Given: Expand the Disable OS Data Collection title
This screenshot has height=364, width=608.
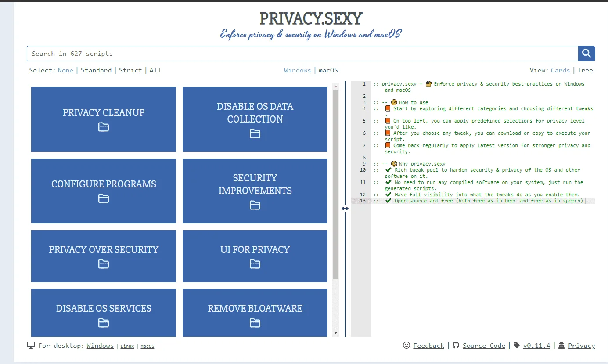Looking at the screenshot, I should pyautogui.click(x=255, y=113).
